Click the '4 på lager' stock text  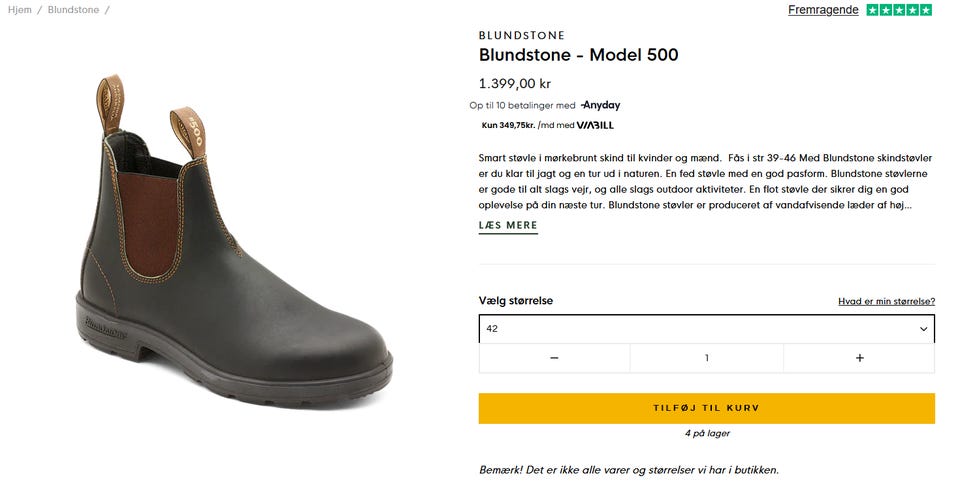706,434
